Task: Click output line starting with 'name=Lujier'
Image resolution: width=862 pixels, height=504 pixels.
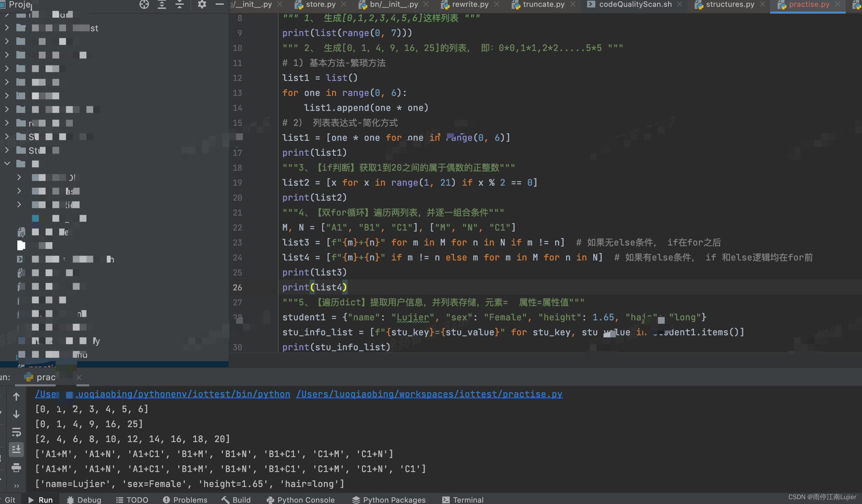Action: [189, 484]
